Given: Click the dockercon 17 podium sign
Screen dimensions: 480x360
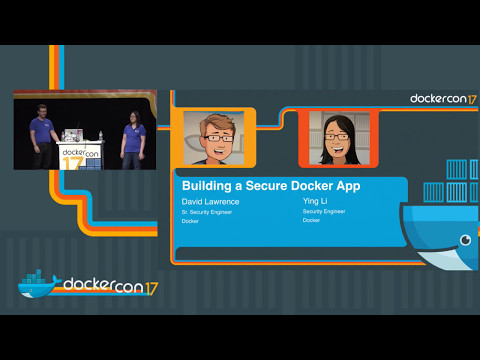Looking at the screenshot, I should (80, 156).
